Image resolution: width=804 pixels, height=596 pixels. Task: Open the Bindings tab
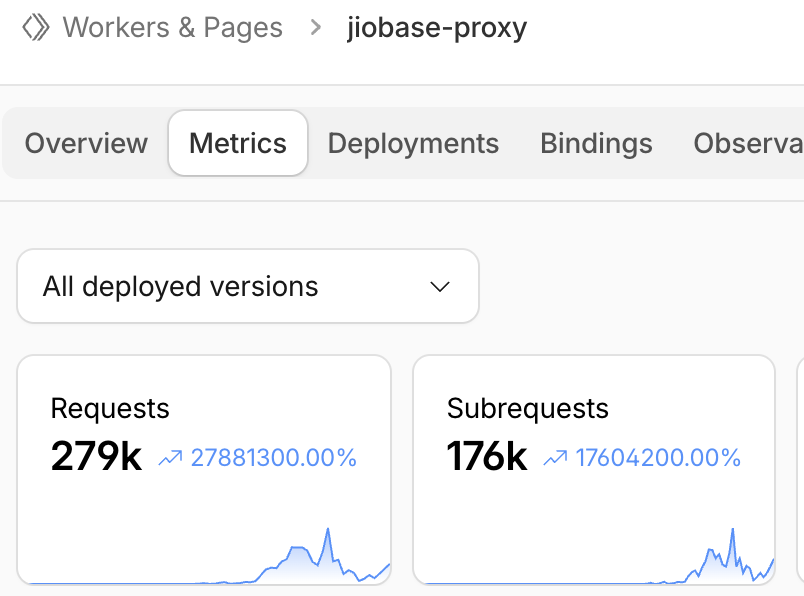[596, 143]
